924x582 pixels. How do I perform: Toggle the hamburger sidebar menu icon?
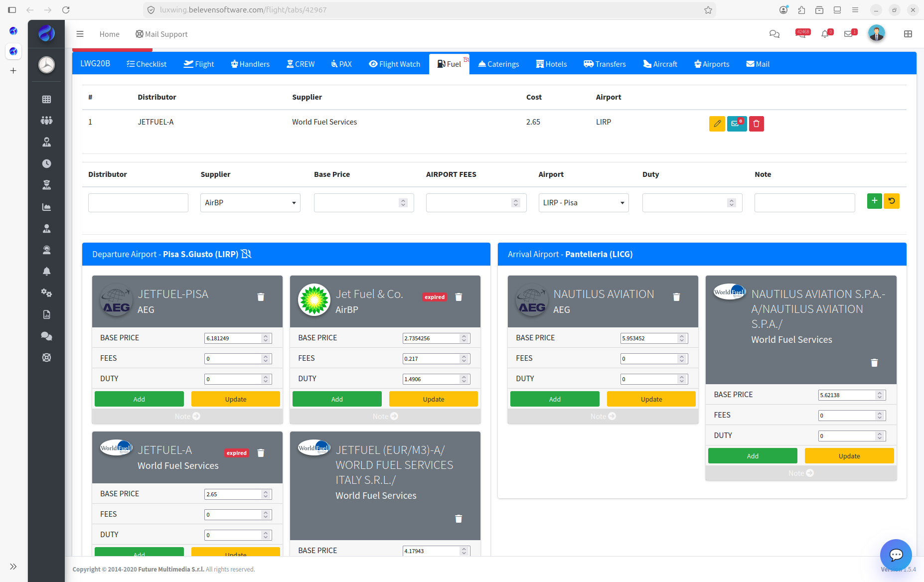(x=80, y=34)
